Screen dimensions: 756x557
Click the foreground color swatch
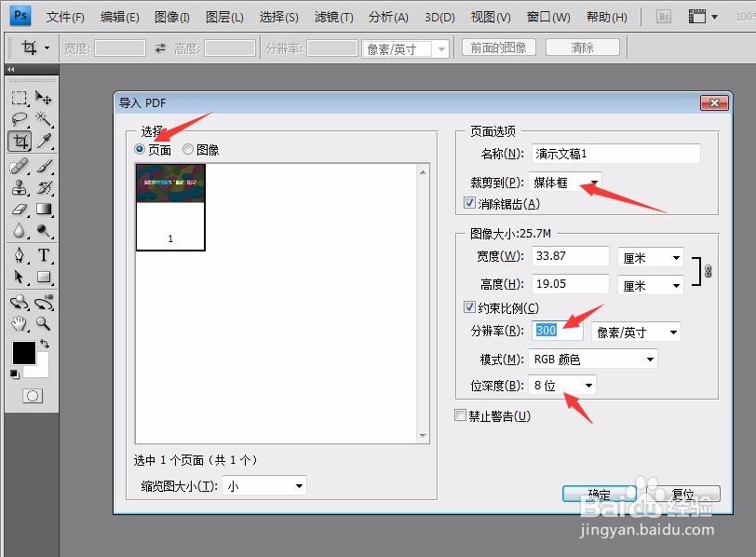coord(25,354)
